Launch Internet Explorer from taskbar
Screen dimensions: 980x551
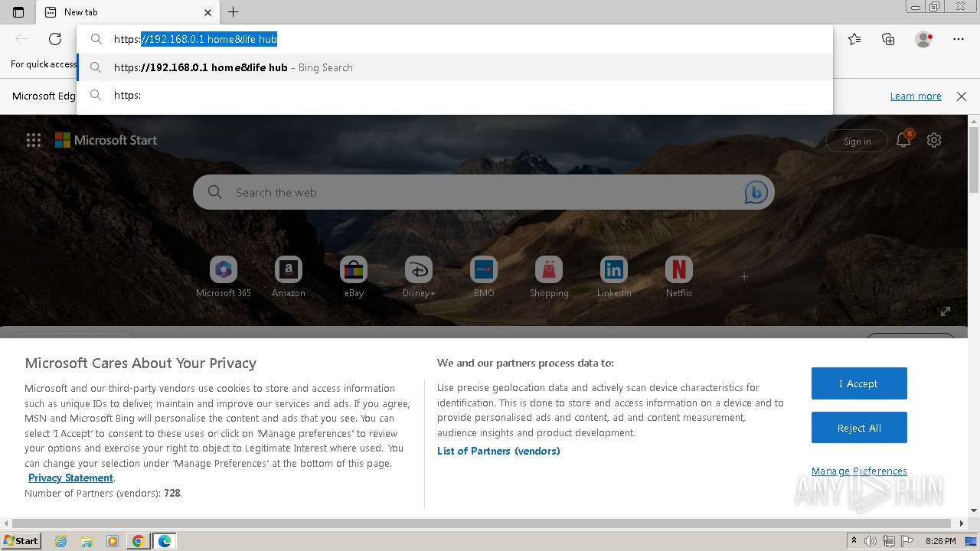tap(61, 541)
